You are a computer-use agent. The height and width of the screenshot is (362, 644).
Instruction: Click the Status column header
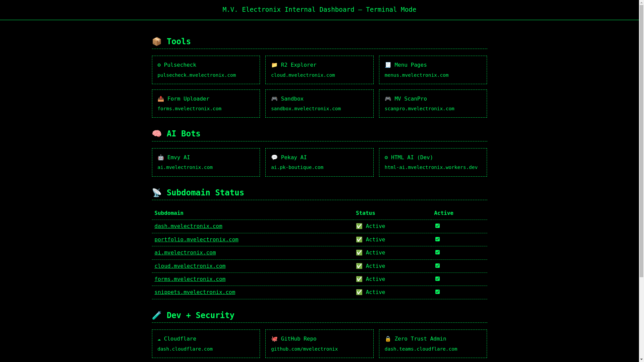(366, 213)
